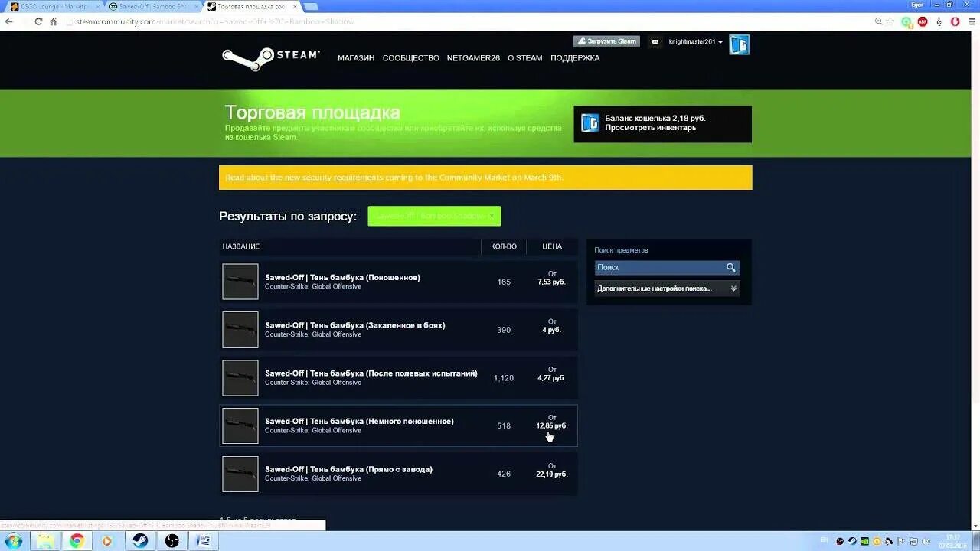Image resolution: width=980 pixels, height=551 pixels.
Task: Click the wallet icon beside Баланс кошелька
Action: 590,123
